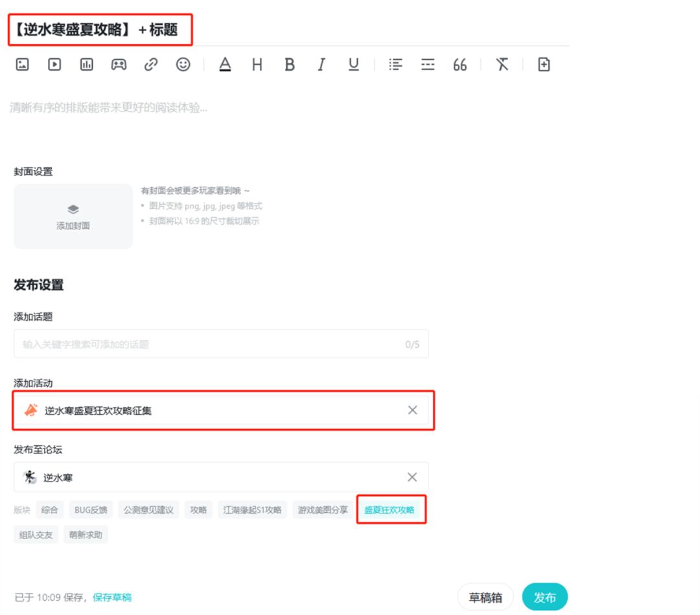Insert a video with the play icon
700x615 pixels.
coord(54,64)
